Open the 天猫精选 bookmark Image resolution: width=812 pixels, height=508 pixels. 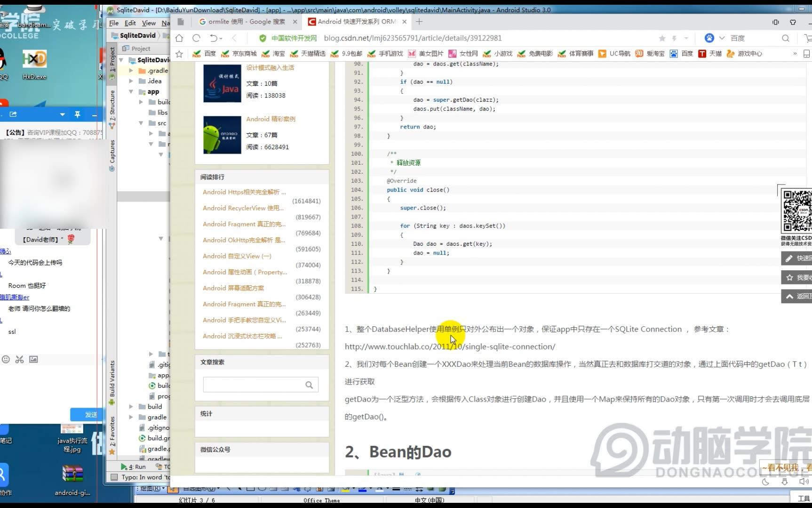(x=308, y=54)
